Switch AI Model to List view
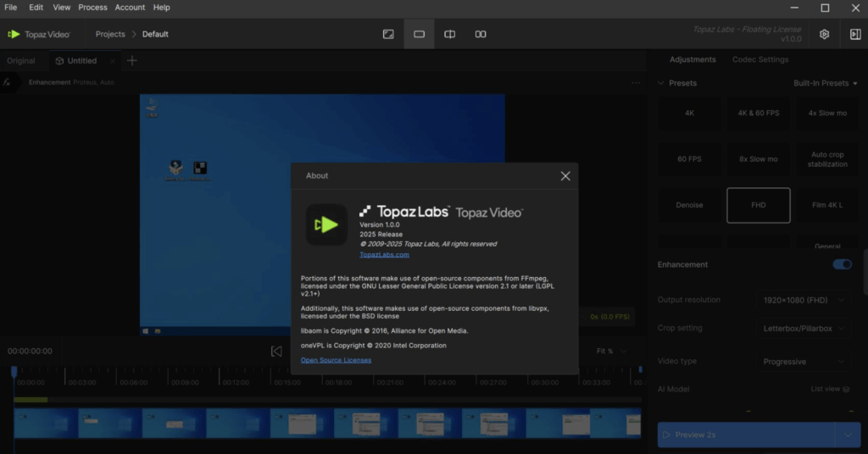This screenshot has height=454, width=868. click(x=830, y=390)
